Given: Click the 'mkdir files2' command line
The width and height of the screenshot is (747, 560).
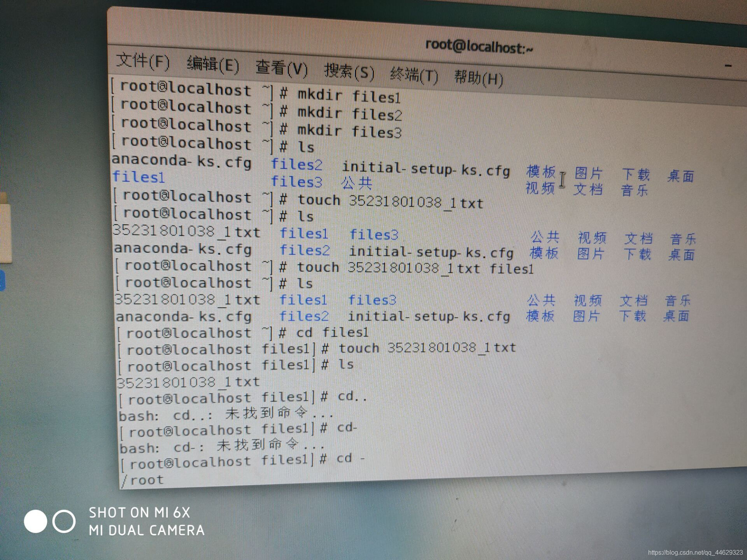Looking at the screenshot, I should 256,110.
